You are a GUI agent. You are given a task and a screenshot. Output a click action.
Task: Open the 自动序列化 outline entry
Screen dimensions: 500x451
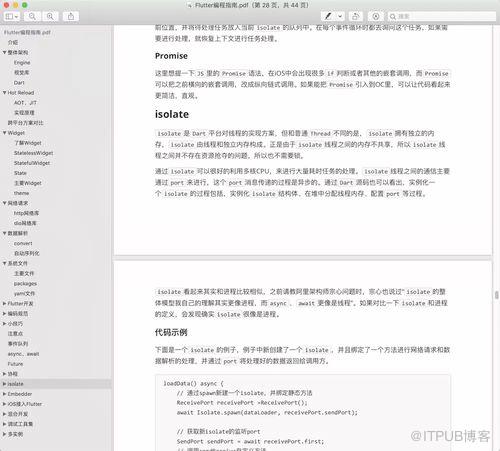click(27, 253)
